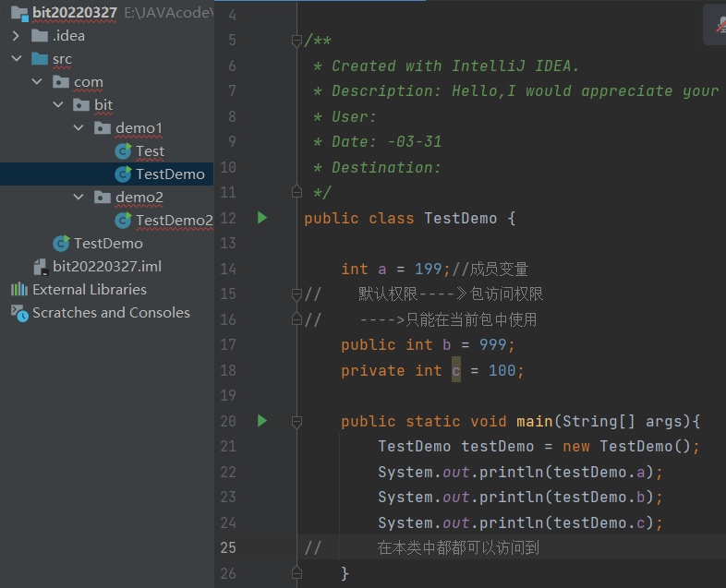Click line number 12 in the gutter
The image size is (726, 588).
click(x=228, y=218)
